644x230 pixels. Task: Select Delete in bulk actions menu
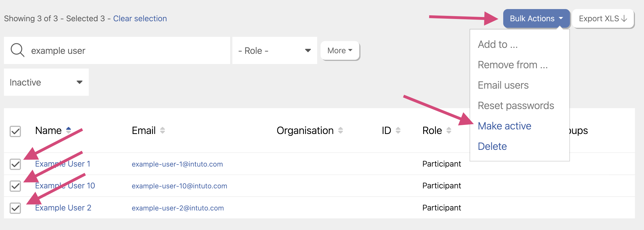[492, 146]
